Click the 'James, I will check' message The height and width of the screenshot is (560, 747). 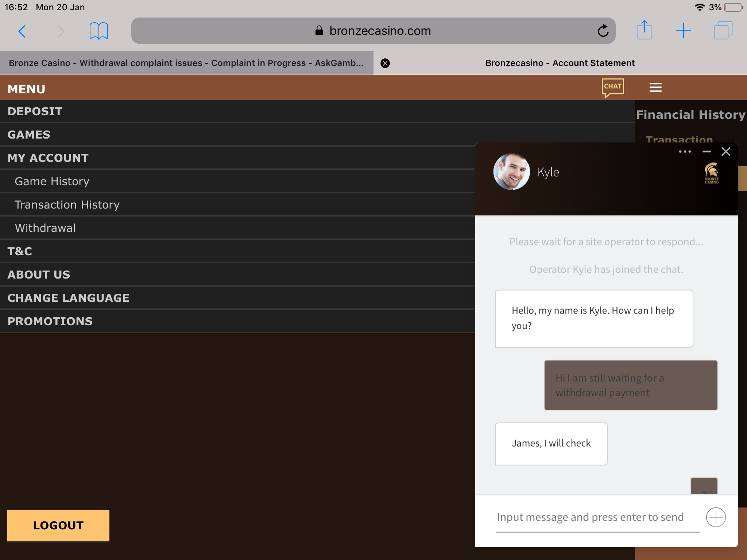(551, 444)
